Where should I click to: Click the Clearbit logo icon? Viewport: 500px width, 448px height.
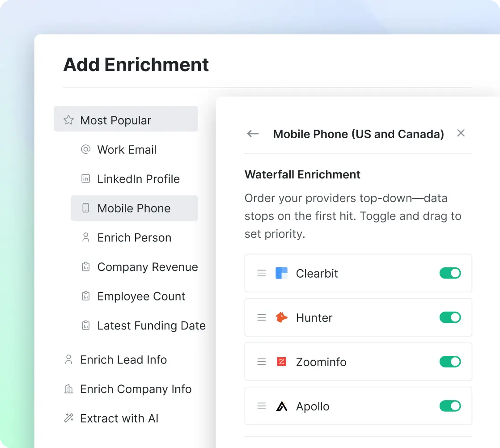282,273
